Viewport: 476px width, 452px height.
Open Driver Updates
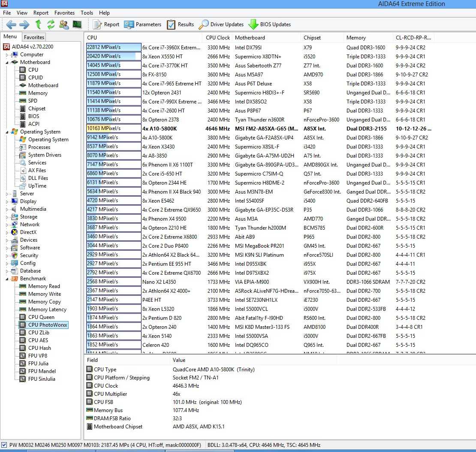pyautogui.click(x=221, y=24)
